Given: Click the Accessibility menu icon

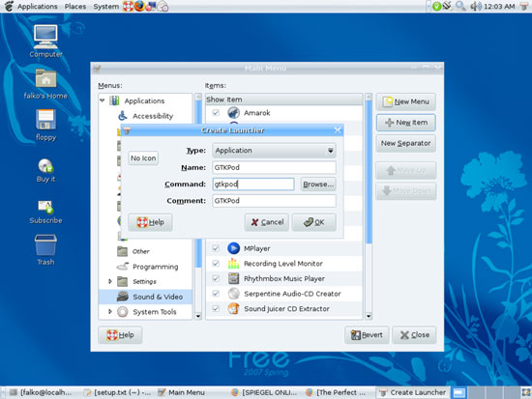Looking at the screenshot, I should pyautogui.click(x=123, y=116).
